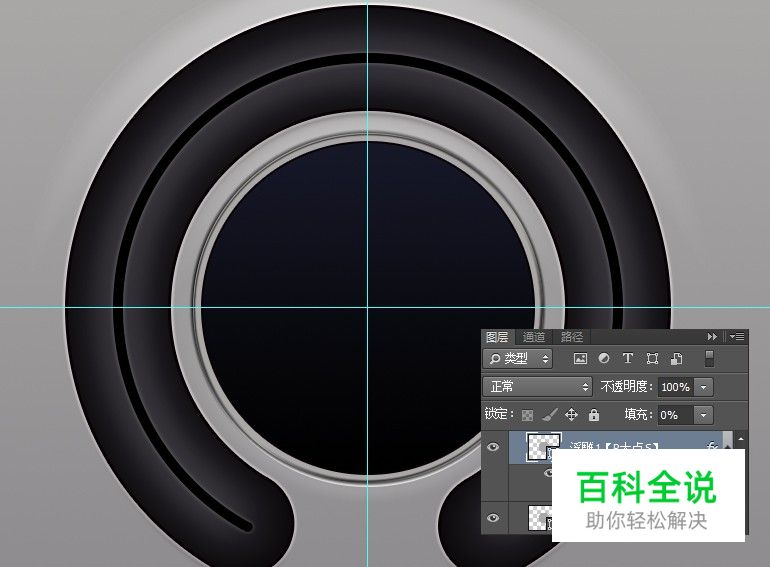Toggle the layer filter on/off switch
This screenshot has height=567, width=770.
(x=709, y=358)
